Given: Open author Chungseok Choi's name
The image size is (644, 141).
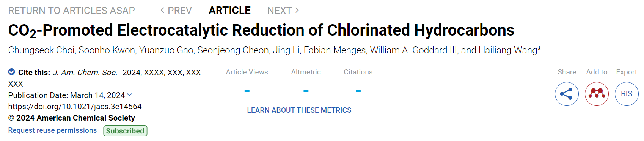Looking at the screenshot, I should pos(41,50).
